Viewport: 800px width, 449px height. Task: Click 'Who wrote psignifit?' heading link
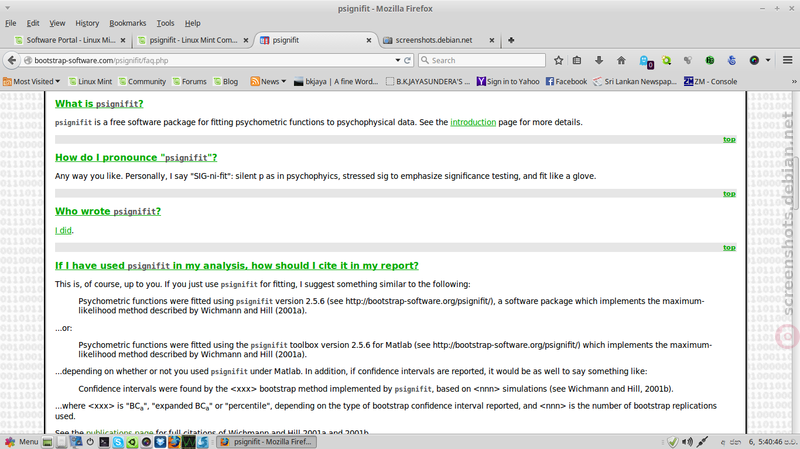108,211
